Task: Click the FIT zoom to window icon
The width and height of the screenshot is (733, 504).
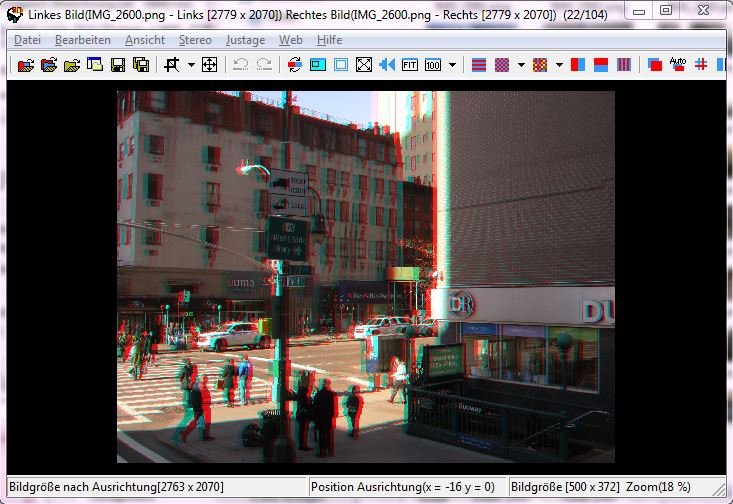Action: tap(410, 65)
